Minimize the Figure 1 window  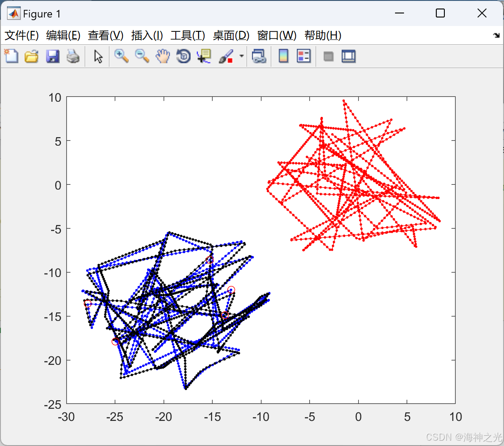tap(399, 13)
